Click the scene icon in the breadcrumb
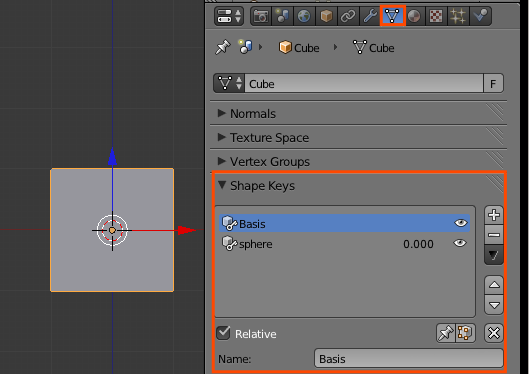This screenshot has width=529, height=374. 246,47
